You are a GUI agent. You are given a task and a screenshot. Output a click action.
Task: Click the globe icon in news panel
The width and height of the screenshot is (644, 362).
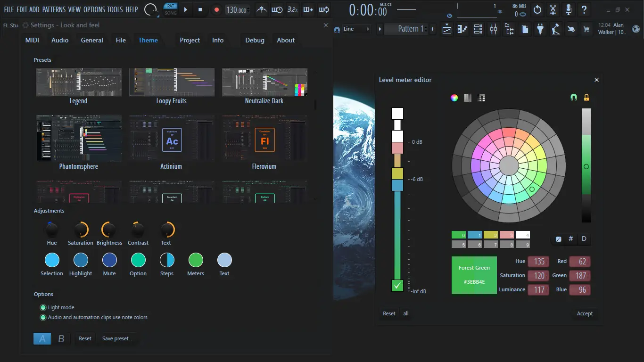click(636, 29)
